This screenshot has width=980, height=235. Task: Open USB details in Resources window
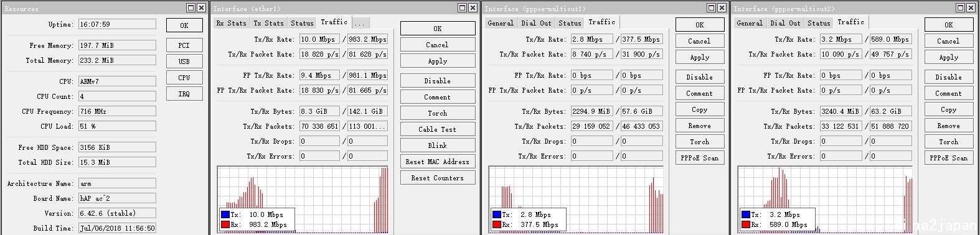point(184,62)
